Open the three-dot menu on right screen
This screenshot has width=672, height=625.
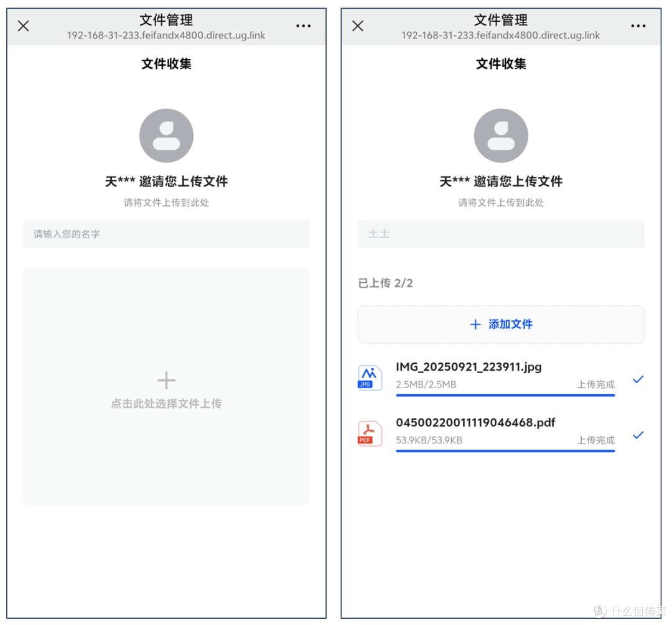pos(638,25)
